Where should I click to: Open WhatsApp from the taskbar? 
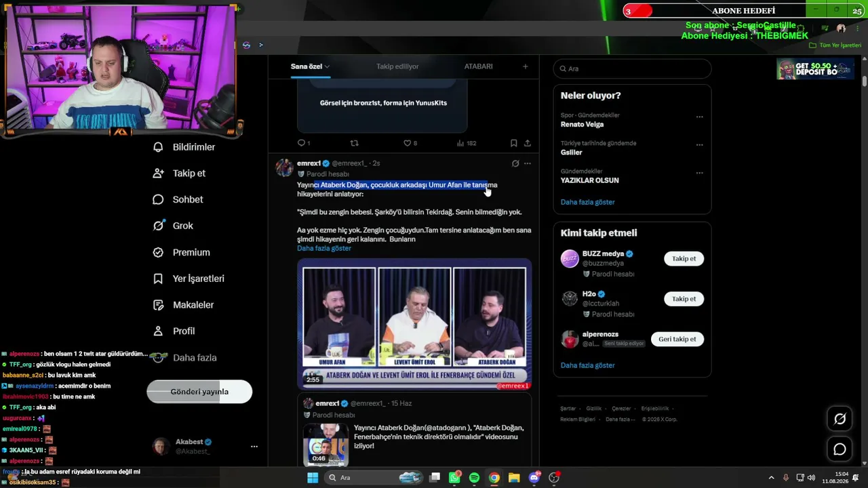click(454, 478)
